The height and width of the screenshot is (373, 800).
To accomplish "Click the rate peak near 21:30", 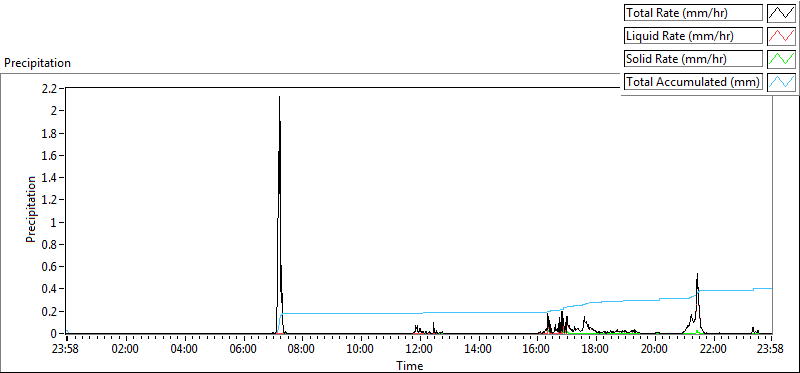I will point(697,275).
